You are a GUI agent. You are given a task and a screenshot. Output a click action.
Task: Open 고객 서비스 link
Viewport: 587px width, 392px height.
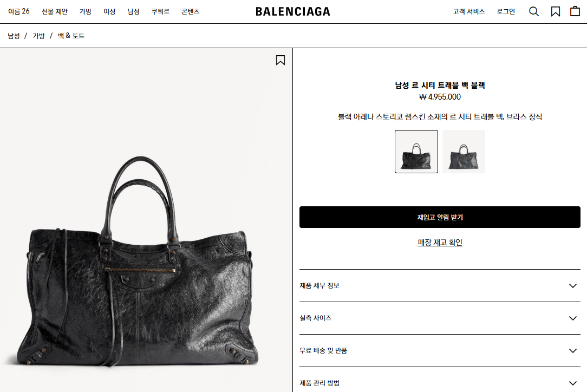(469, 11)
